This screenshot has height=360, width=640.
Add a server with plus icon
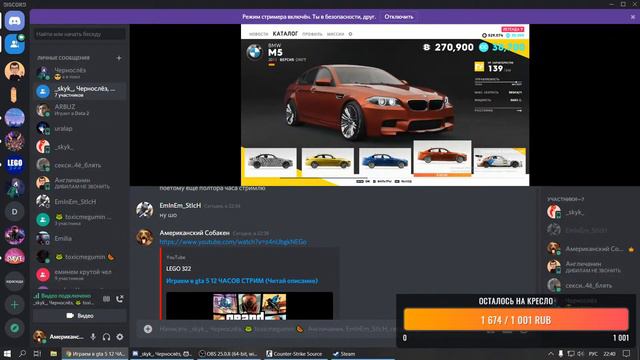(x=15, y=304)
